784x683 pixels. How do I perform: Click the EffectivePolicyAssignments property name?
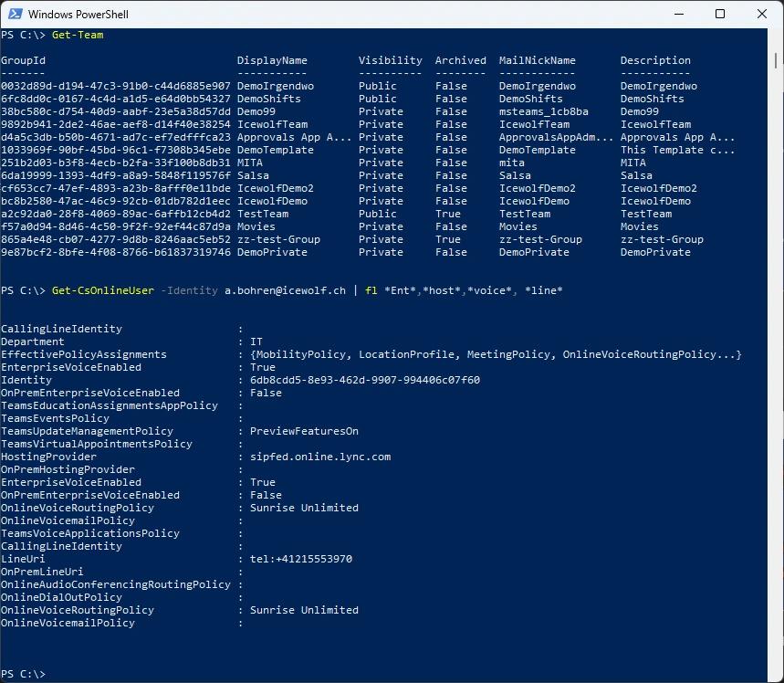click(x=84, y=354)
